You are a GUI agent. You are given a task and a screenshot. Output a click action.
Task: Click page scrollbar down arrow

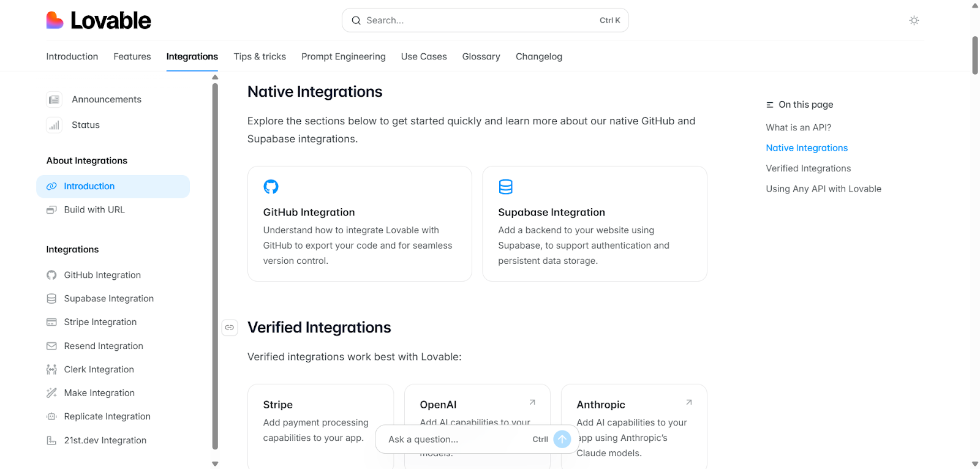(x=975, y=464)
